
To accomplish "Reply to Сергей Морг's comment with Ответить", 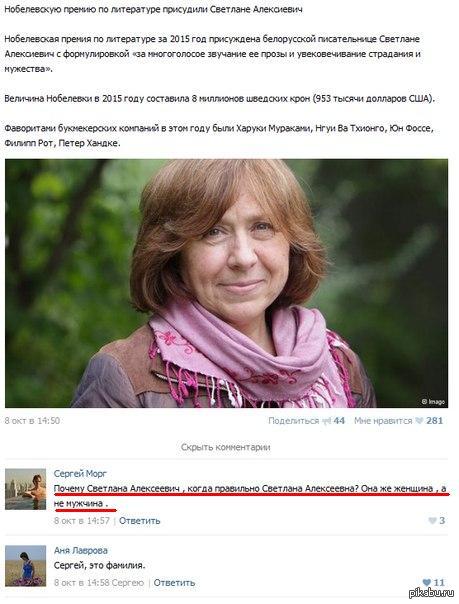I will pos(139,521).
